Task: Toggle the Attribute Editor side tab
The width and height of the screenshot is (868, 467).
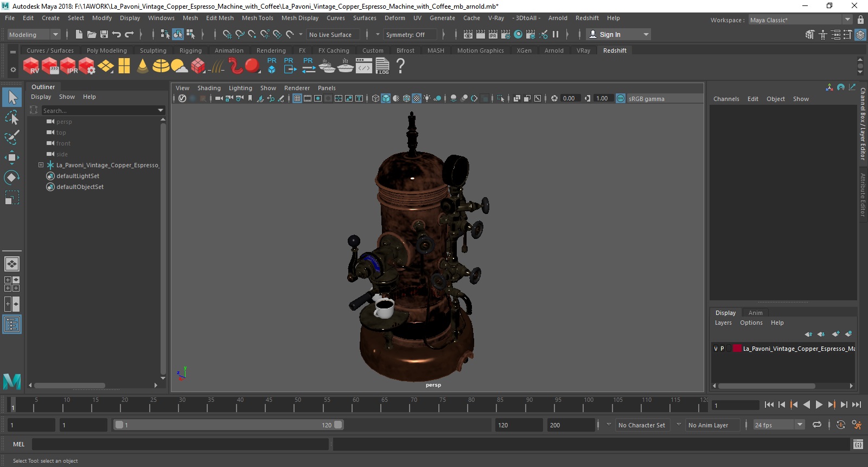Action: click(x=863, y=194)
